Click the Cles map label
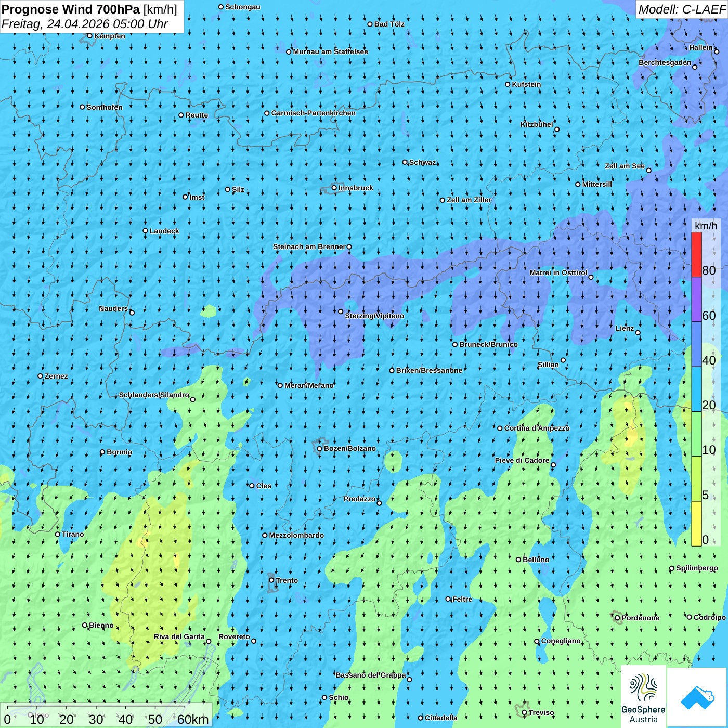Image resolution: width=728 pixels, height=728 pixels. pos(264,486)
